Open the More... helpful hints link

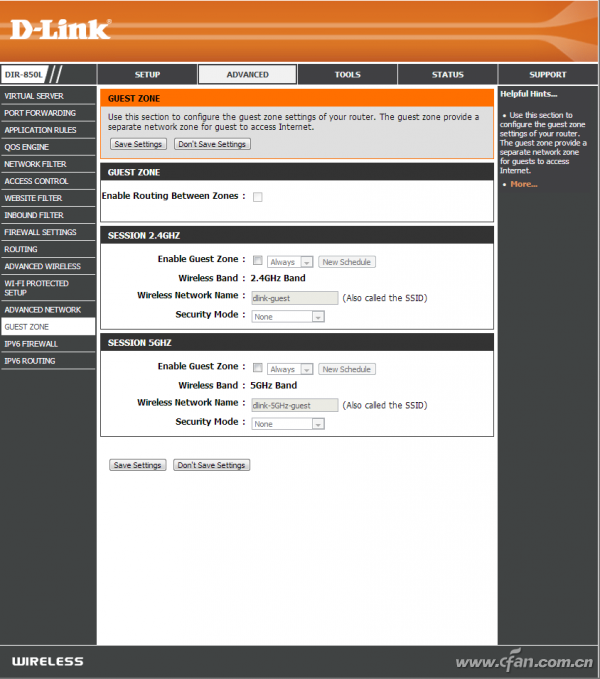(524, 184)
